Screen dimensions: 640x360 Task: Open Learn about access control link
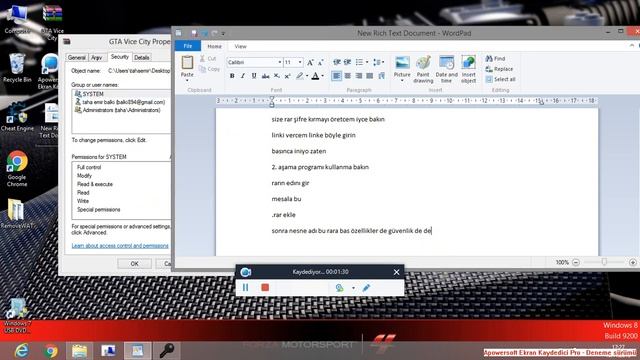(x=120, y=246)
